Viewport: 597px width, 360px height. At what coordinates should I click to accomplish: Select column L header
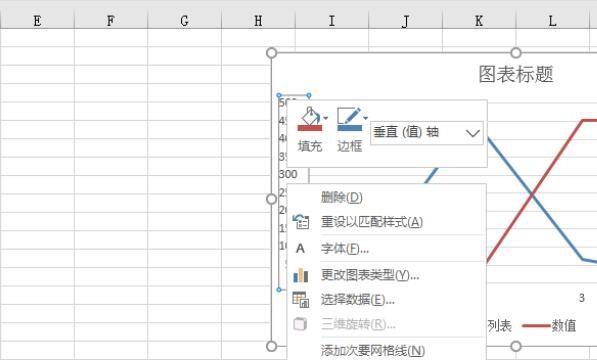pos(552,21)
